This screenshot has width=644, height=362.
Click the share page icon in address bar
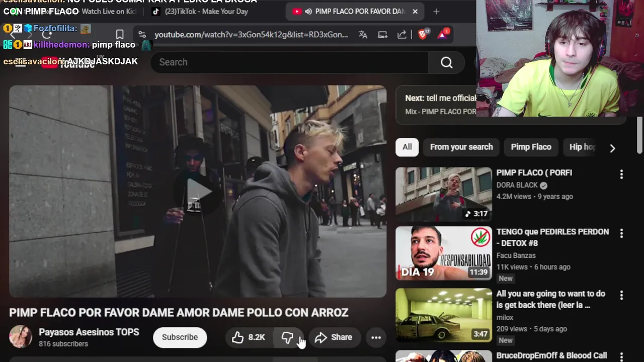point(401,34)
